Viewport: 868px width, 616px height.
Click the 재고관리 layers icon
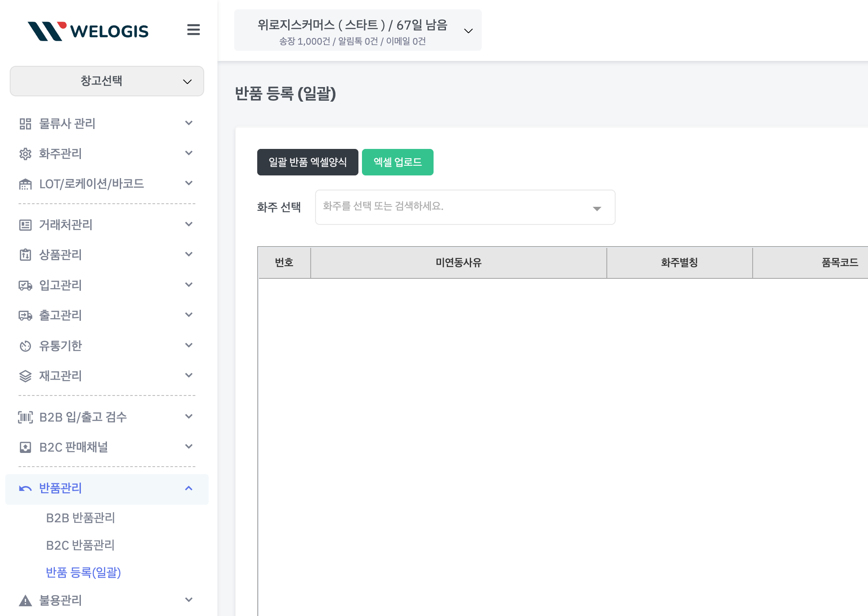[x=25, y=376]
